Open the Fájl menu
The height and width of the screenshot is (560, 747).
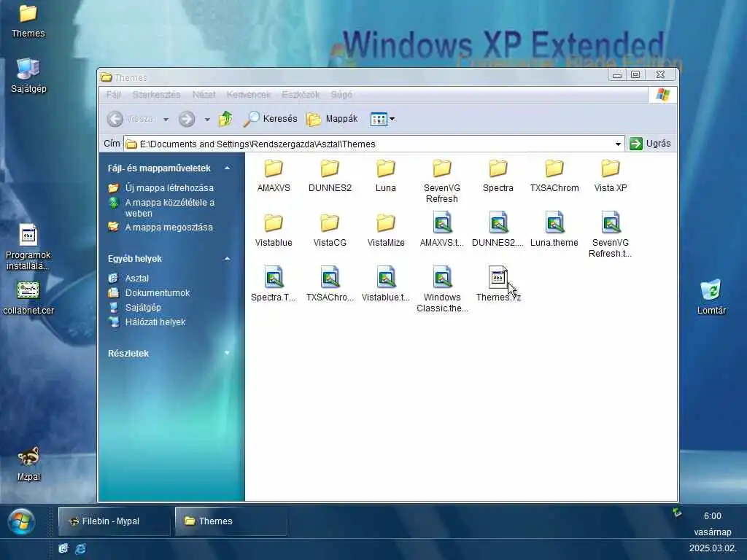(x=113, y=95)
